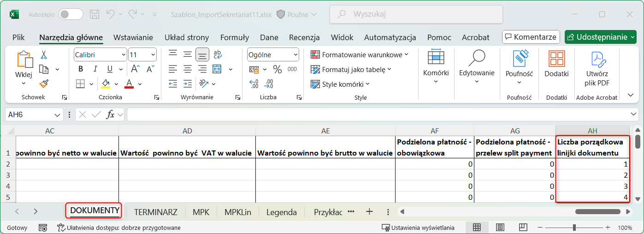Click the Wyszukaj search box
Image resolution: width=644 pixels, height=234 pixels.
(416, 14)
